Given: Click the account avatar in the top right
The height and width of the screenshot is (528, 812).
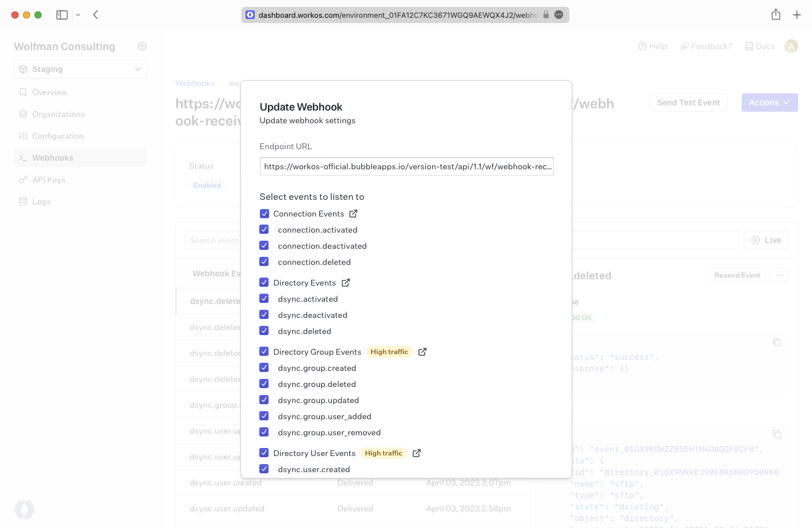Looking at the screenshot, I should pyautogui.click(x=791, y=46).
